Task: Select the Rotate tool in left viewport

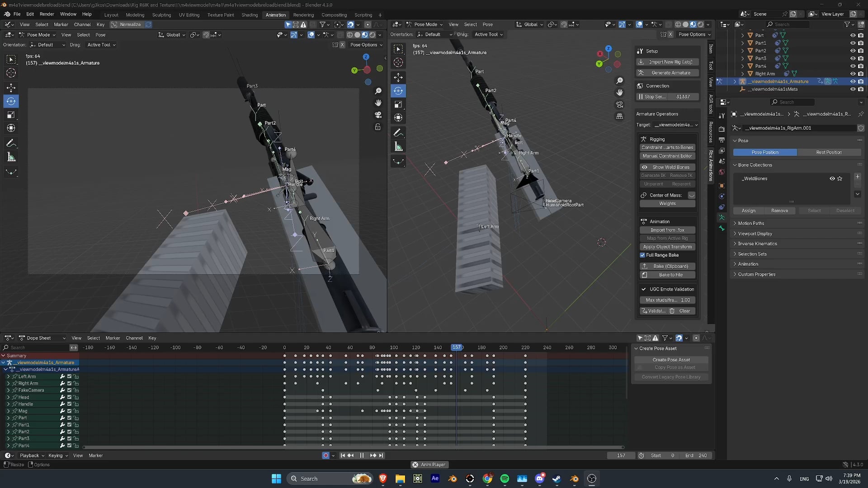Action: pyautogui.click(x=11, y=101)
